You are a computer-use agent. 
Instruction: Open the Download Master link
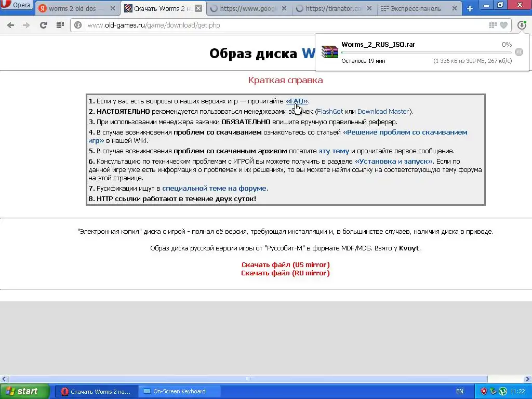(383, 111)
